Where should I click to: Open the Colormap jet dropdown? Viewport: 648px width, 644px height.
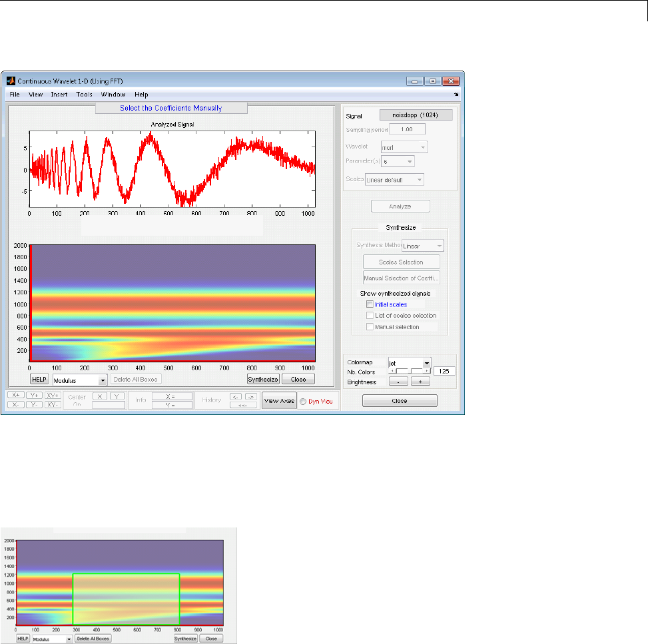click(410, 363)
